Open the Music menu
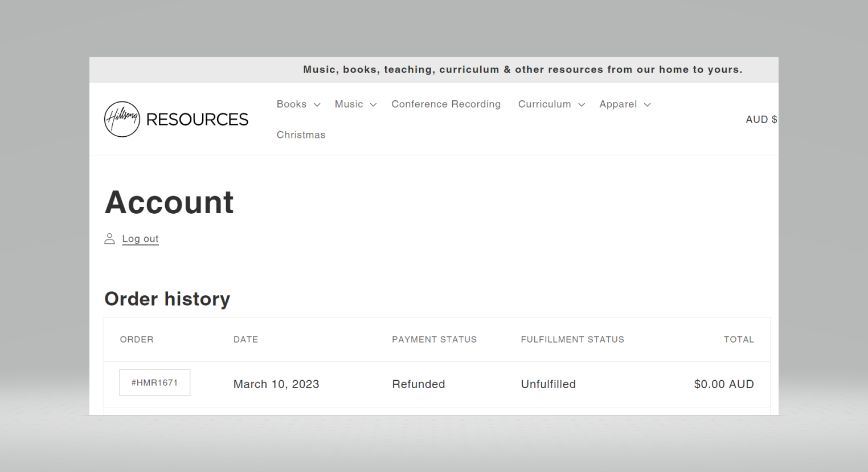 pos(349,104)
